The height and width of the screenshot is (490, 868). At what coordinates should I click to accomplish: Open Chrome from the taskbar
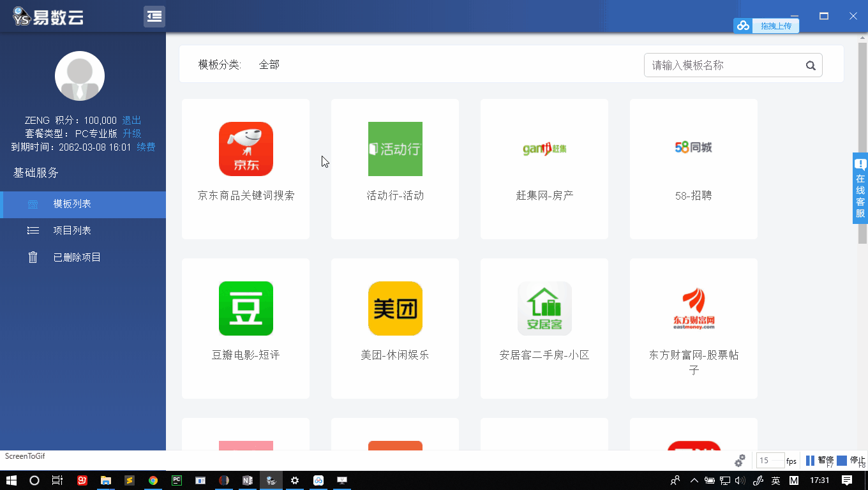click(x=153, y=480)
